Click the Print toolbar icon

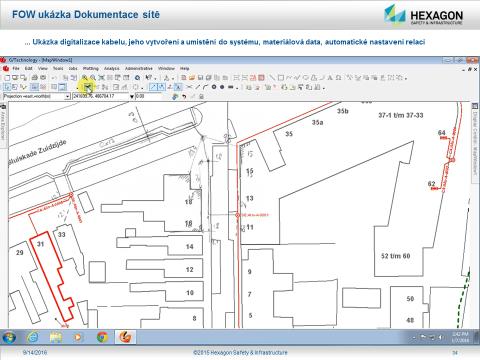coord(34,78)
